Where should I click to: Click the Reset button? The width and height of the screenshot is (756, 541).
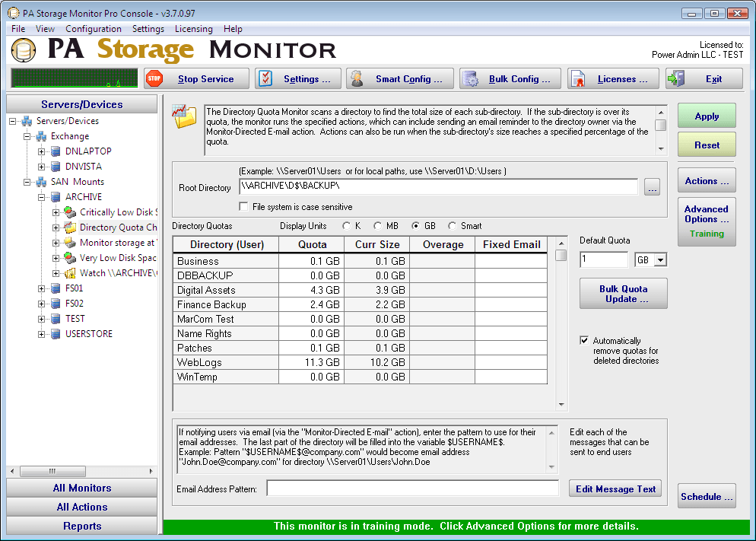point(707,145)
